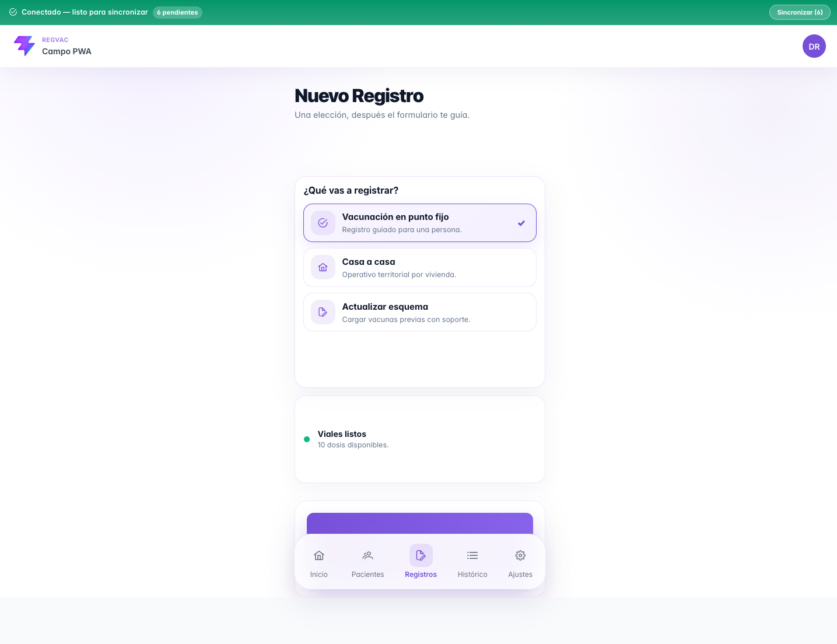The width and height of the screenshot is (837, 644).
Task: Choose the Casa a casa option
Action: pyautogui.click(x=420, y=268)
